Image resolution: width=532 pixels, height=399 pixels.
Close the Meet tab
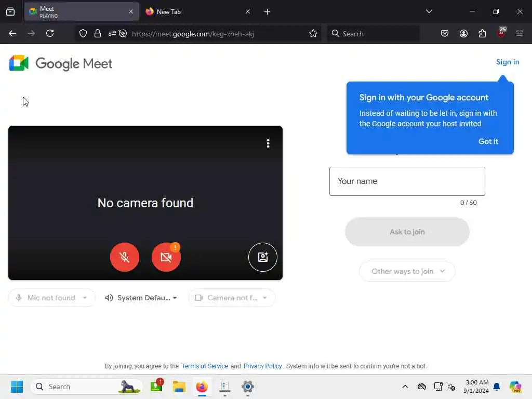tap(131, 11)
